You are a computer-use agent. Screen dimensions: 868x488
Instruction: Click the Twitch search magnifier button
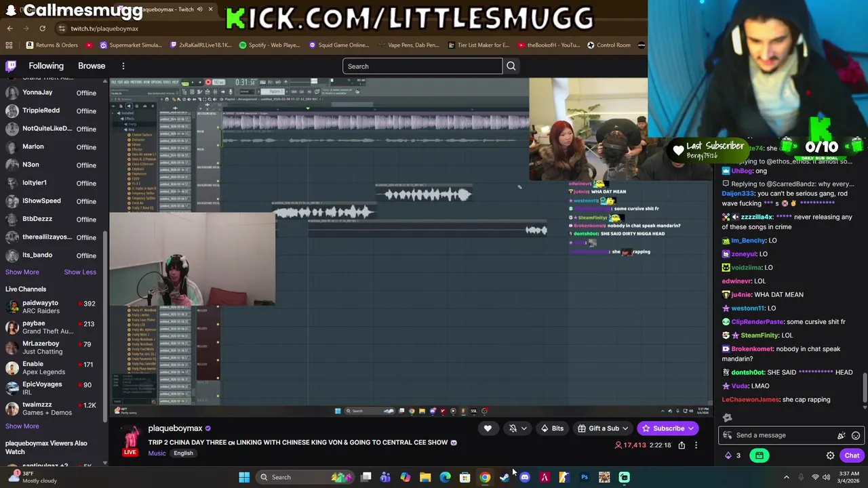click(x=511, y=66)
